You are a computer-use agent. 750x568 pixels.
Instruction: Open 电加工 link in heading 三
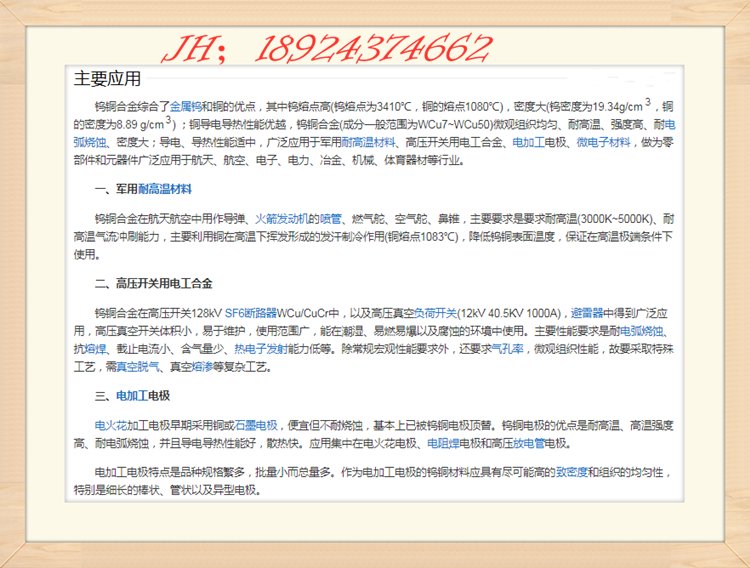132,396
